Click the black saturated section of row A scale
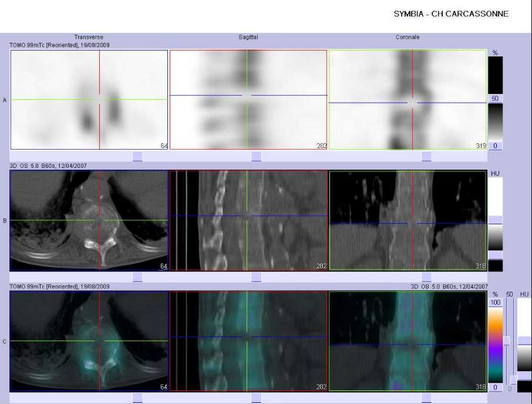532x404 pixels. tap(496, 75)
